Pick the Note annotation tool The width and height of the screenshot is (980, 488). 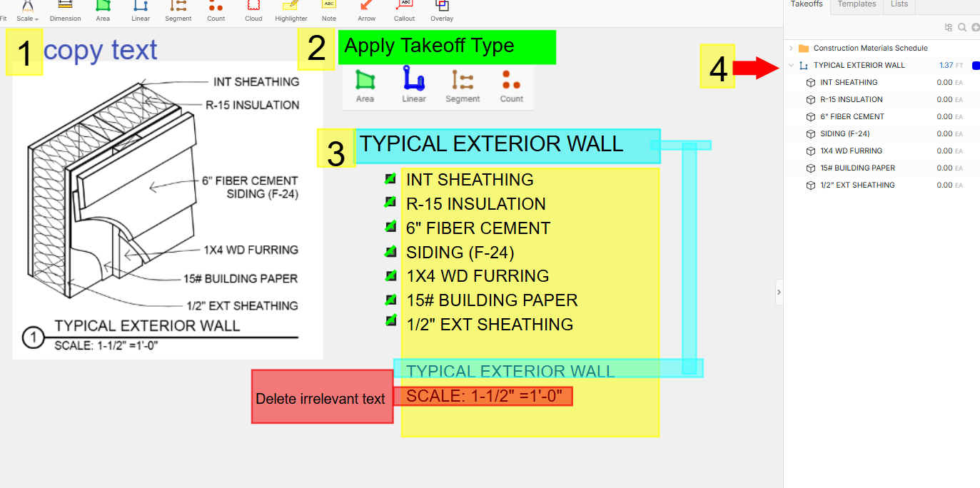[x=328, y=11]
